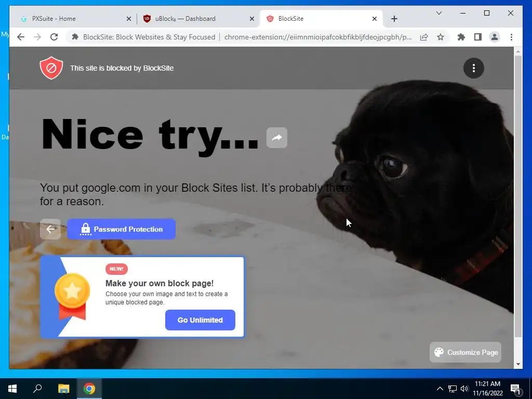Screen dimensions: 532x399
Task: Open File Explorer from the taskbar
Action: pos(63,389)
